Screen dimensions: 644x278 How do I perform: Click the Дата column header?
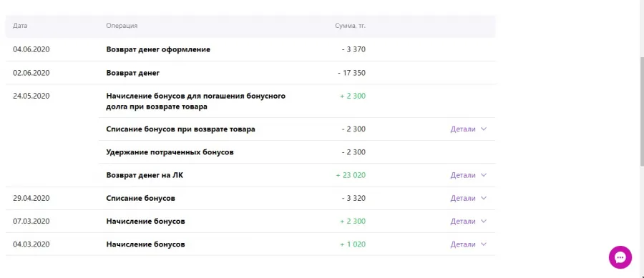[20, 26]
